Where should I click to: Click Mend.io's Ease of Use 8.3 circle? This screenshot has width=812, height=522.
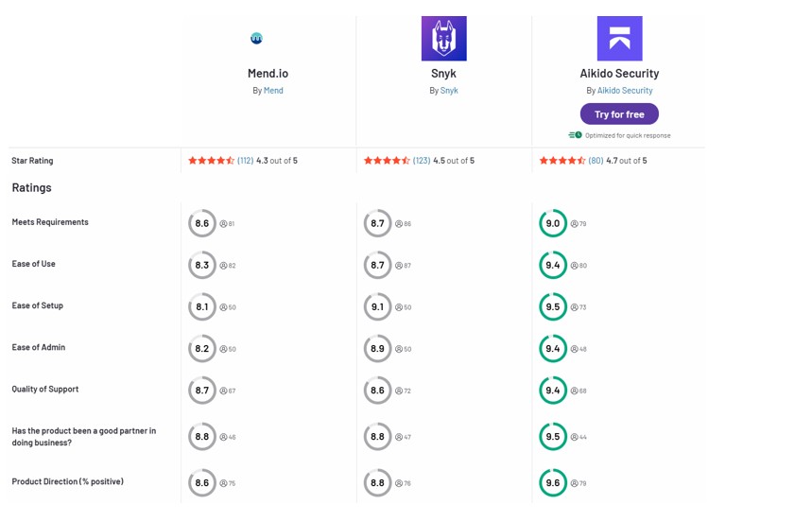pos(202,265)
